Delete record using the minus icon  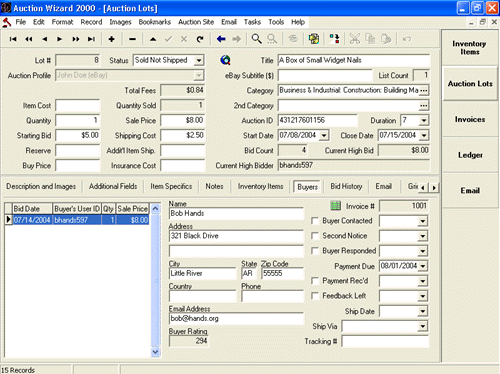[132, 39]
